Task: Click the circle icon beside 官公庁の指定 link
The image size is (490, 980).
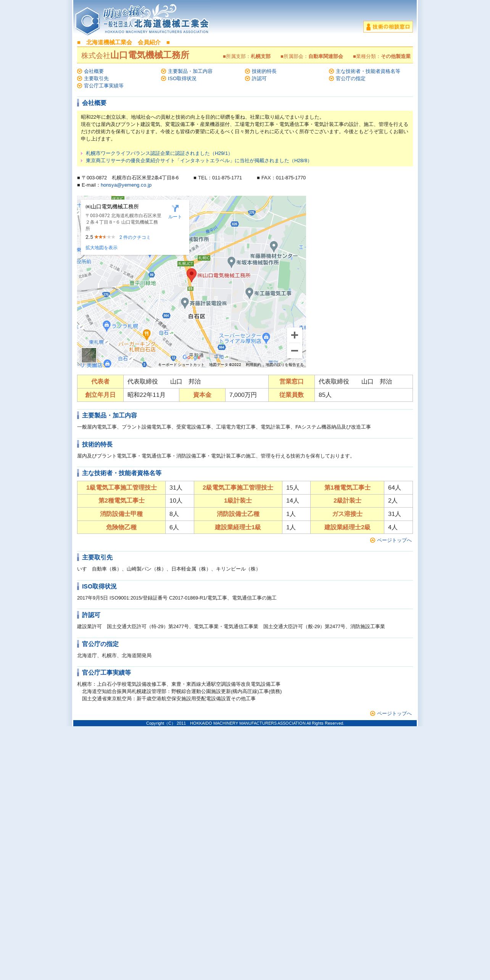Action: pos(332,79)
